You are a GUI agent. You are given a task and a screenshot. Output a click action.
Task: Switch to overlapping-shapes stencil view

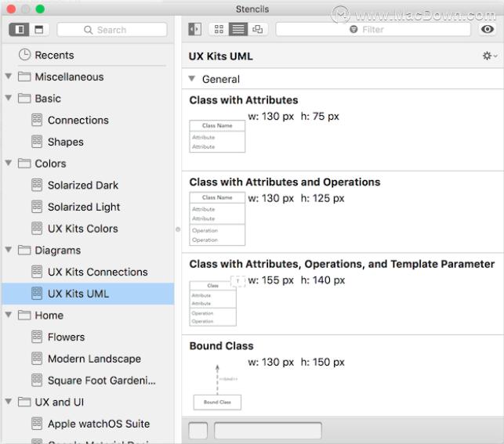coord(257,29)
